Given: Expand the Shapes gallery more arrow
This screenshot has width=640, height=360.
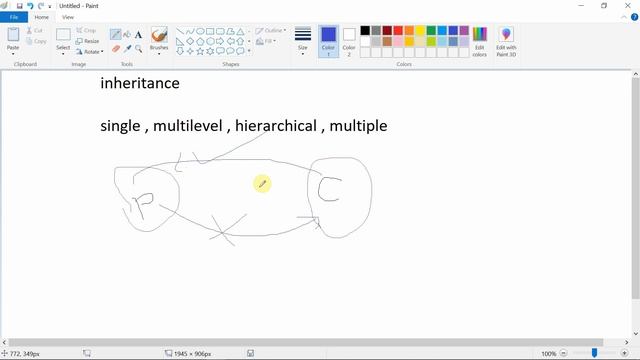Looking at the screenshot, I should pyautogui.click(x=249, y=51).
